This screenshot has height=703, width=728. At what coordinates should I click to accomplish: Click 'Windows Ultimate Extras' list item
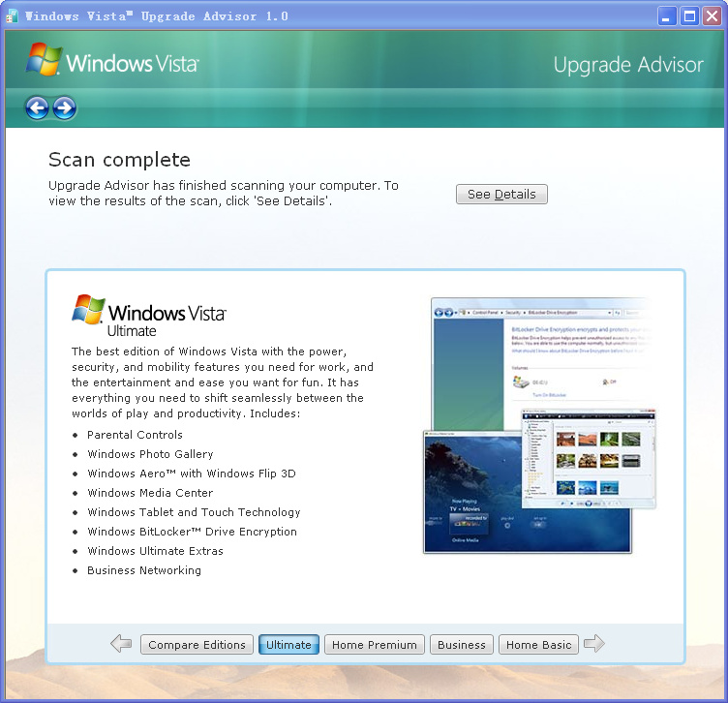pyautogui.click(x=155, y=551)
